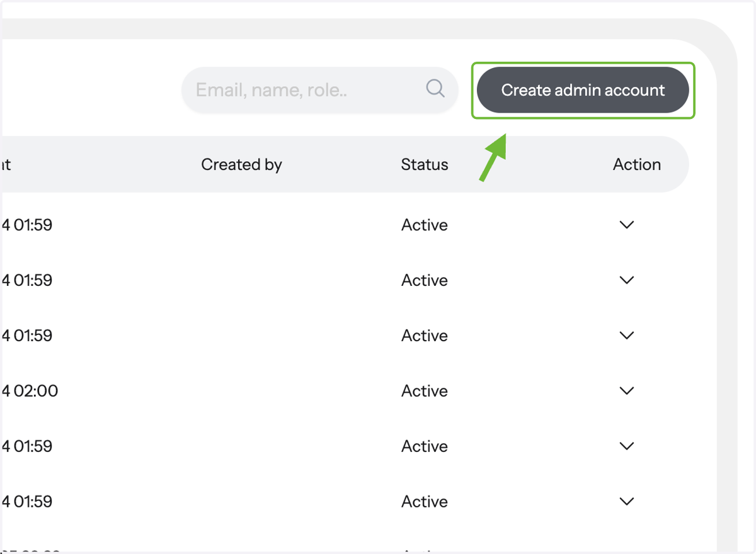Viewport: 756px width, 554px height.
Task: Click the Status column header
Action: (x=425, y=165)
